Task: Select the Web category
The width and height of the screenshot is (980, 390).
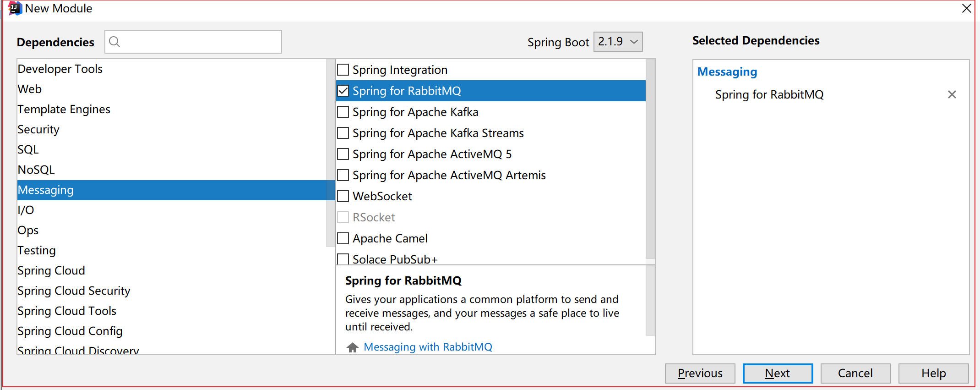Action: coord(171,89)
